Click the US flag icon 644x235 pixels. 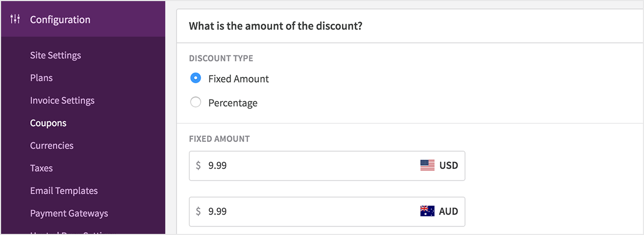click(x=427, y=166)
